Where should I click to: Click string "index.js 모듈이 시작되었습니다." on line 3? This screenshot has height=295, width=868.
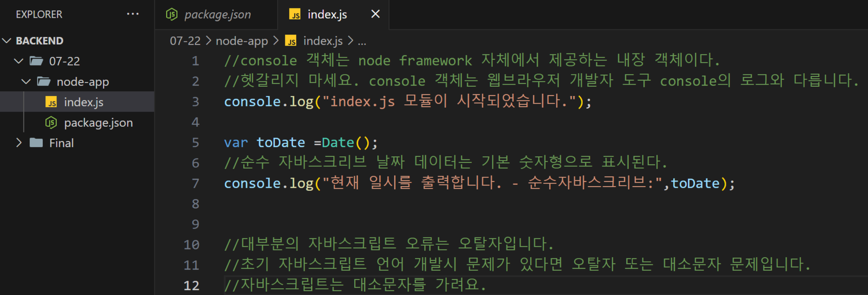coord(449,101)
